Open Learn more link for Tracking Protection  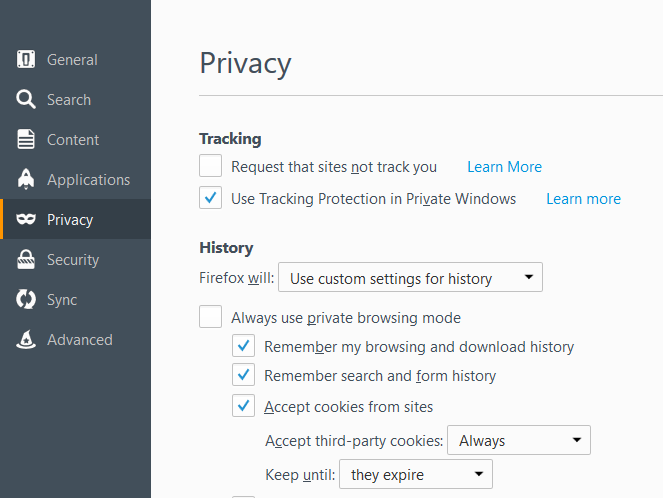pos(584,199)
